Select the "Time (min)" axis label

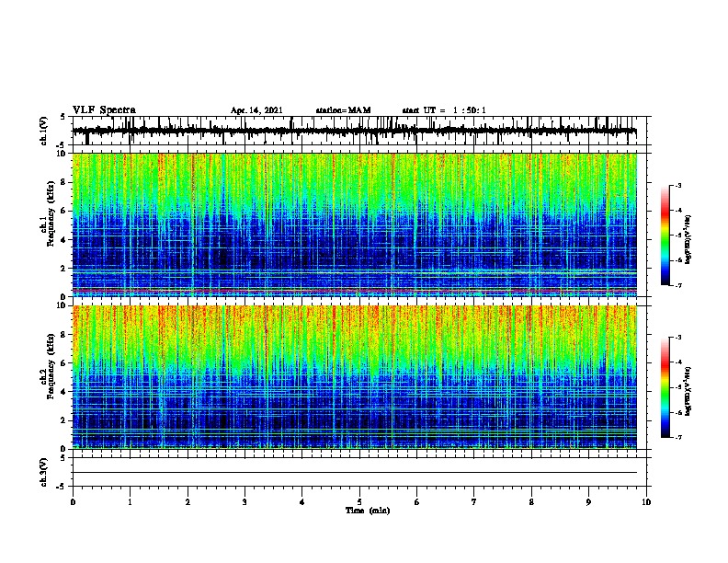(x=368, y=511)
